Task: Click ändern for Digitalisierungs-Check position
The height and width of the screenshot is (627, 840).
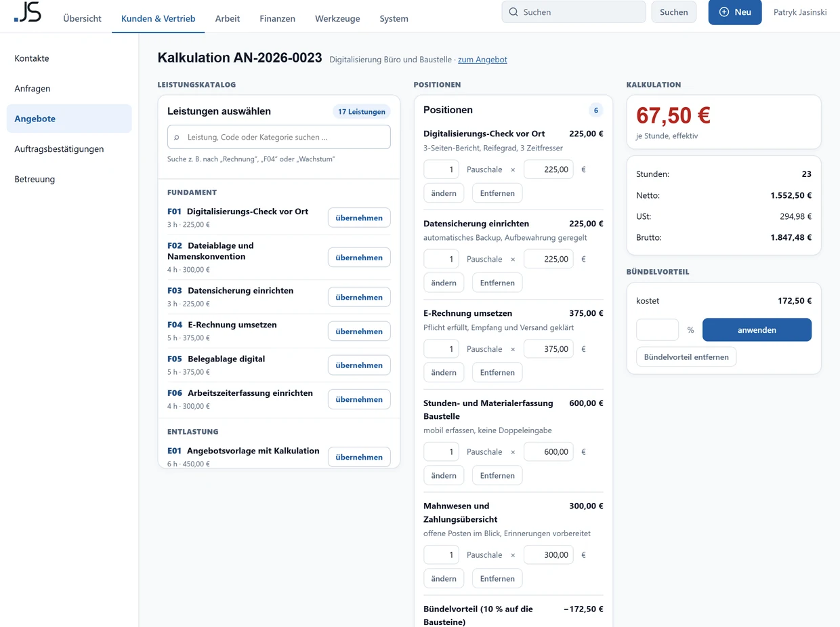Action: tap(444, 193)
